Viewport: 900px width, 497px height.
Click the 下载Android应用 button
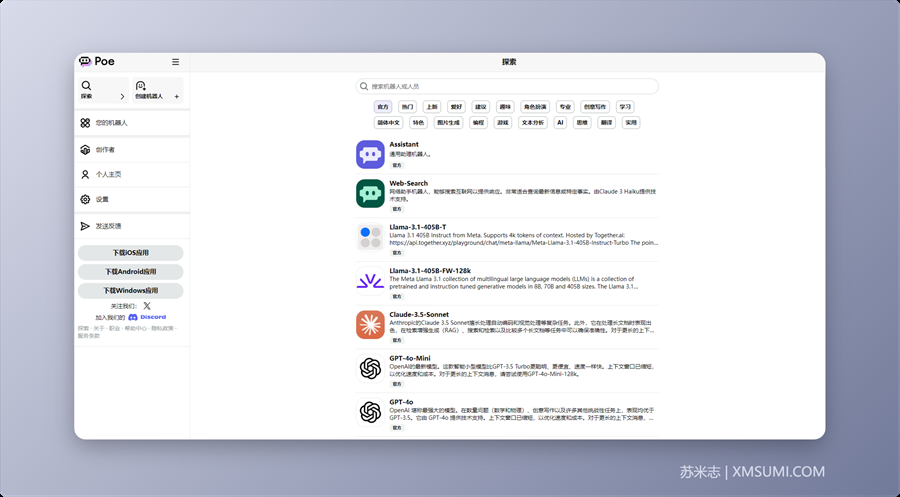click(x=131, y=271)
